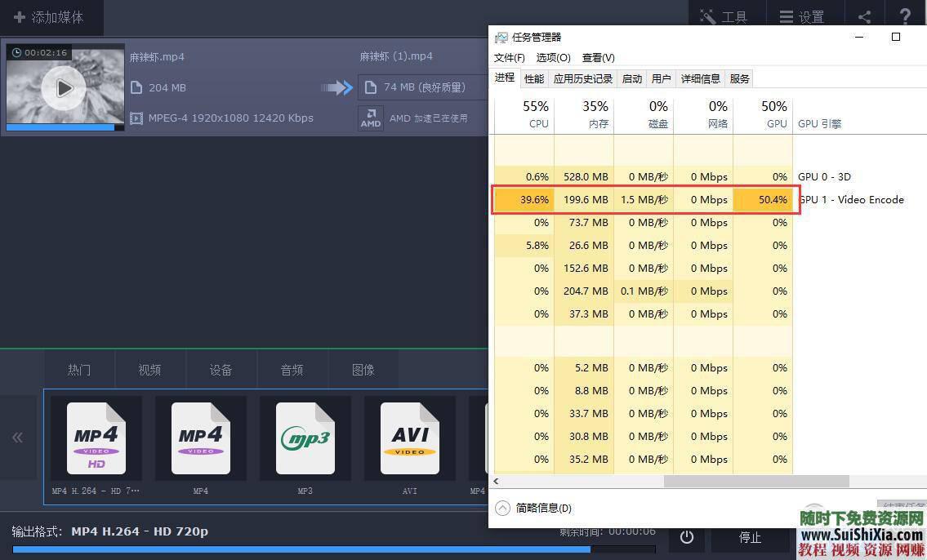Select the AVI video format icon
927x560 pixels.
pos(409,438)
